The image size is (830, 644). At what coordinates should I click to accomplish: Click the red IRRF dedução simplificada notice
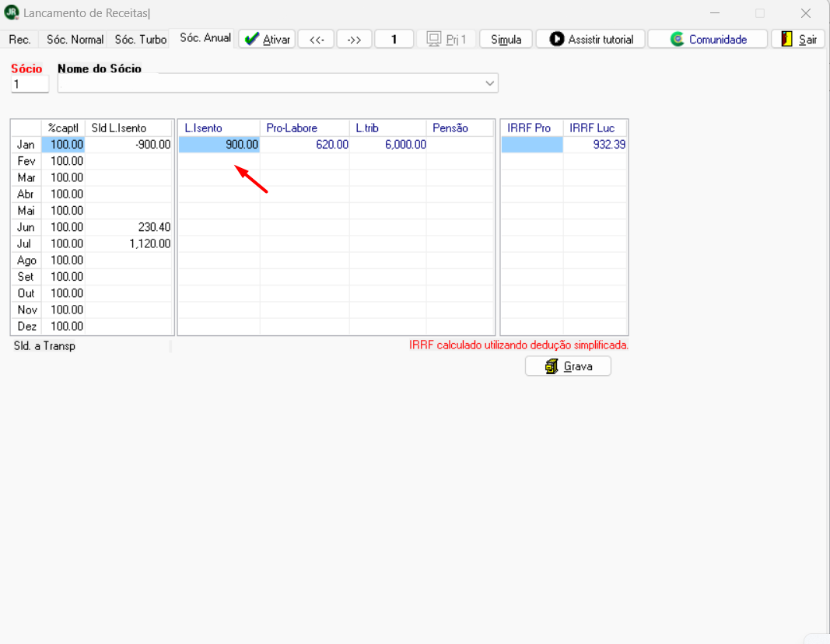[x=519, y=345]
